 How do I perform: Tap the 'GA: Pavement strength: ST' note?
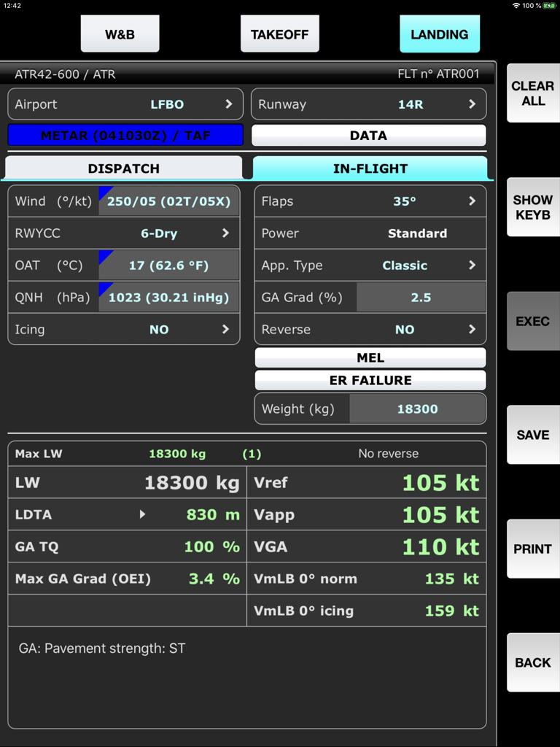pos(102,649)
